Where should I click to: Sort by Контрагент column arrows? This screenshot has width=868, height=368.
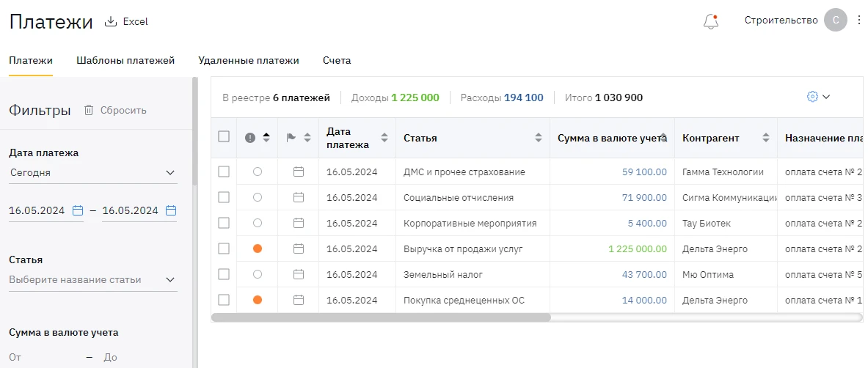click(x=766, y=138)
